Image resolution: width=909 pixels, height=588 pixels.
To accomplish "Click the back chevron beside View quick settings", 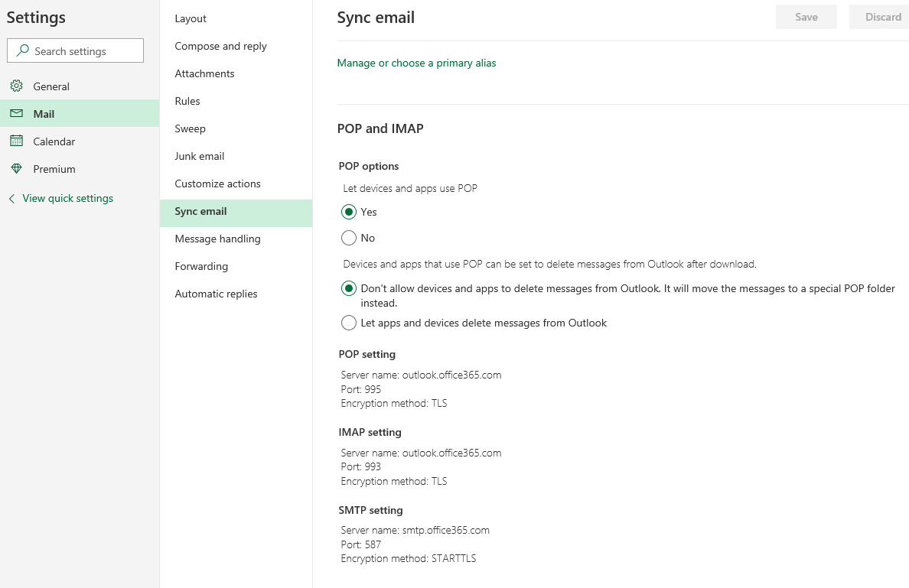I will click(11, 199).
